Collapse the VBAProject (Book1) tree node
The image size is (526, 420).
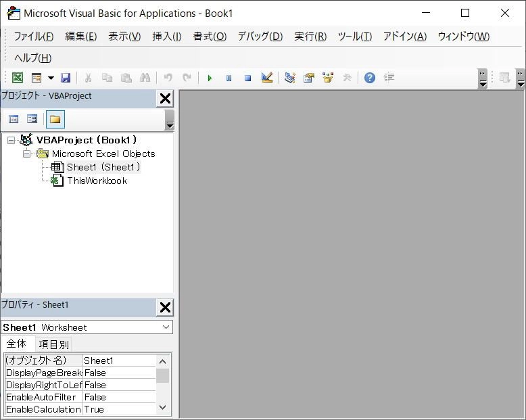(11, 140)
